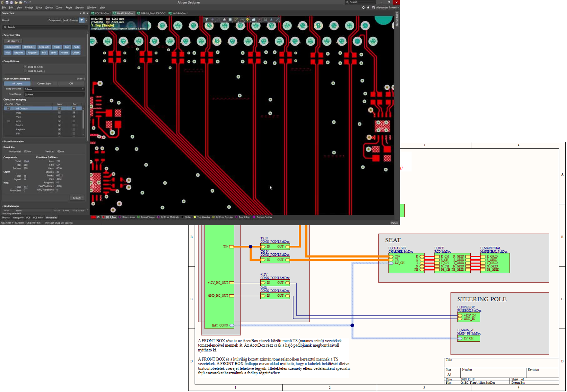This screenshot has height=392, width=567.
Task: Pin the Properties panel
Action: (x=84, y=13)
